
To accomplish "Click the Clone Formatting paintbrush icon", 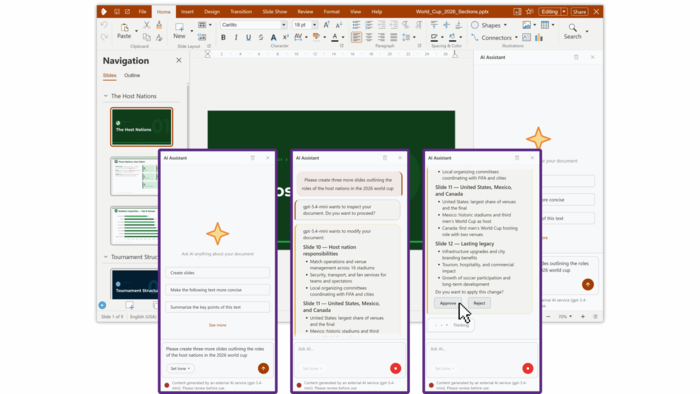I will pos(159,25).
